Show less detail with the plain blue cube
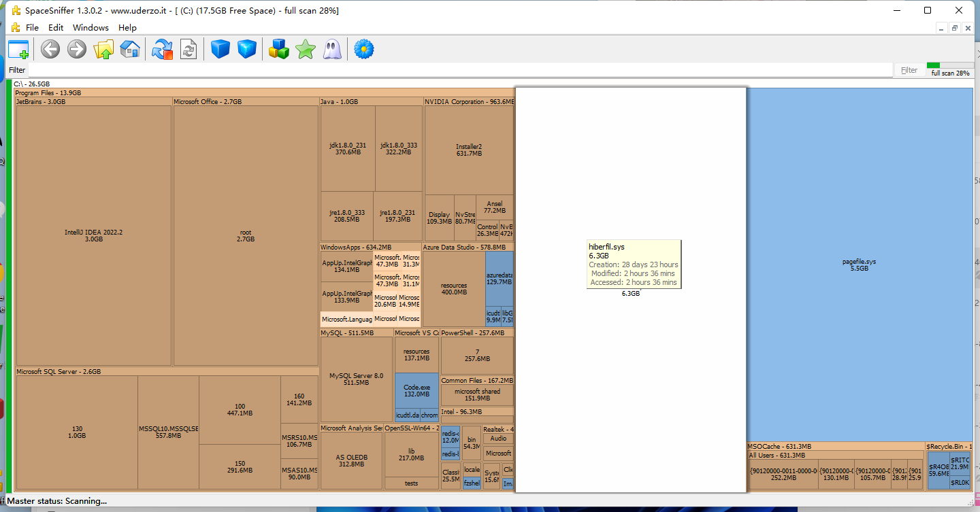980x512 pixels. [220, 49]
